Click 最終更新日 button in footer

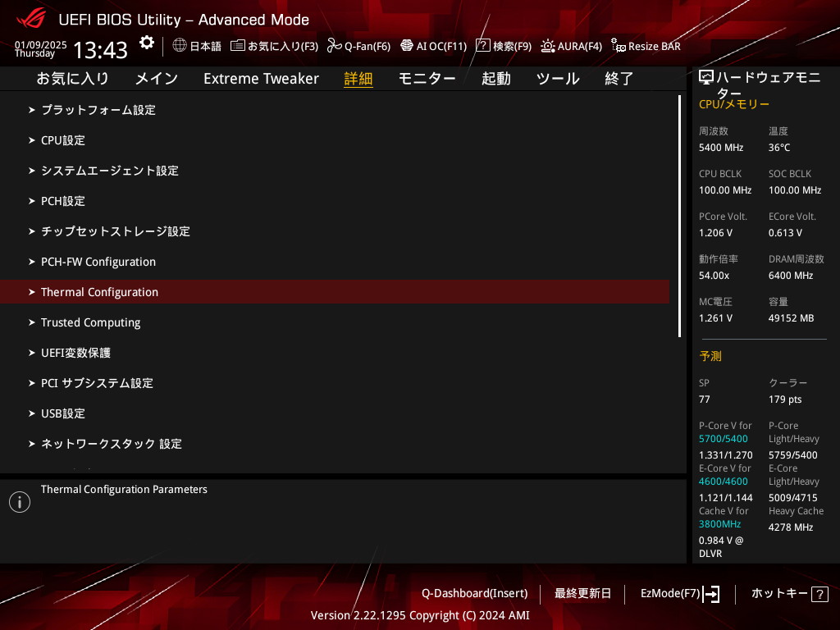click(x=582, y=593)
